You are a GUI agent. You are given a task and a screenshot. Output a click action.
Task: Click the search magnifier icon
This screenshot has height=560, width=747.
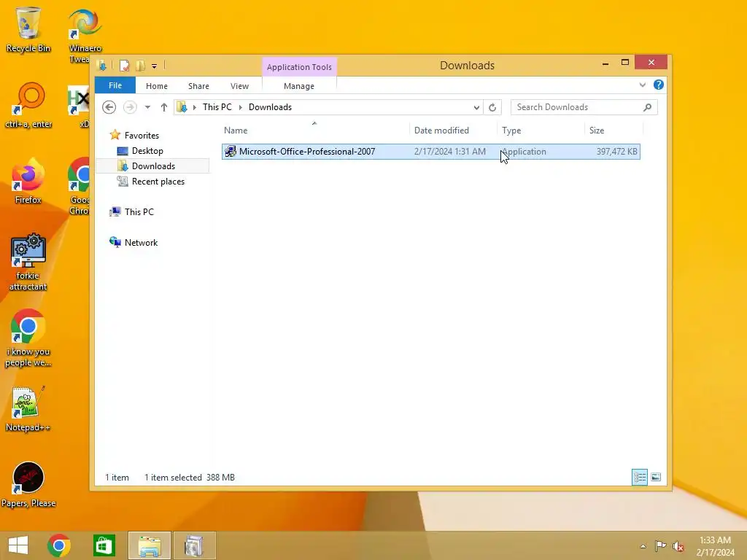coord(648,107)
